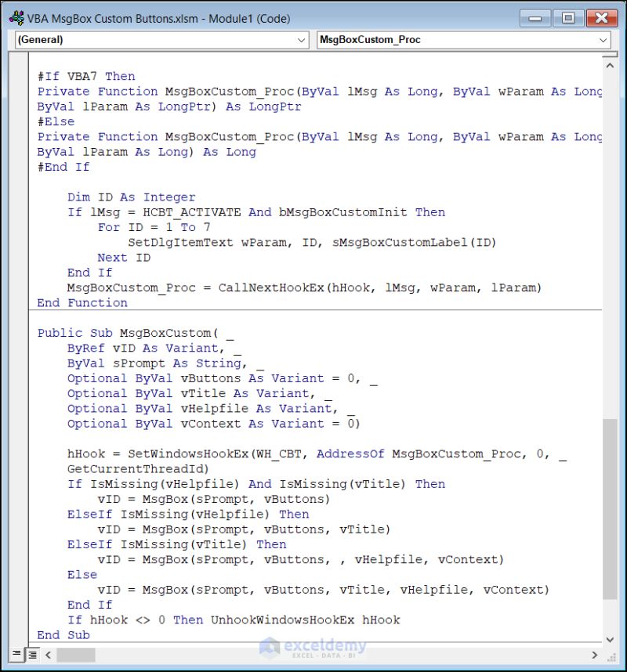Click the left arrow on the horizontal scrollbar
This screenshot has width=627, height=672.
point(46,655)
